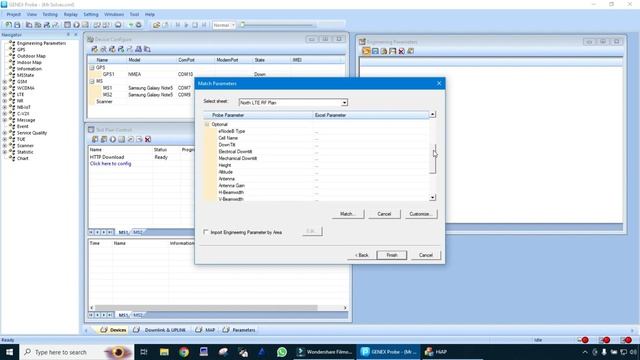Select the MS1 Samsung Galaxy Note5 row
The height and width of the screenshot is (360, 640).
142,88
